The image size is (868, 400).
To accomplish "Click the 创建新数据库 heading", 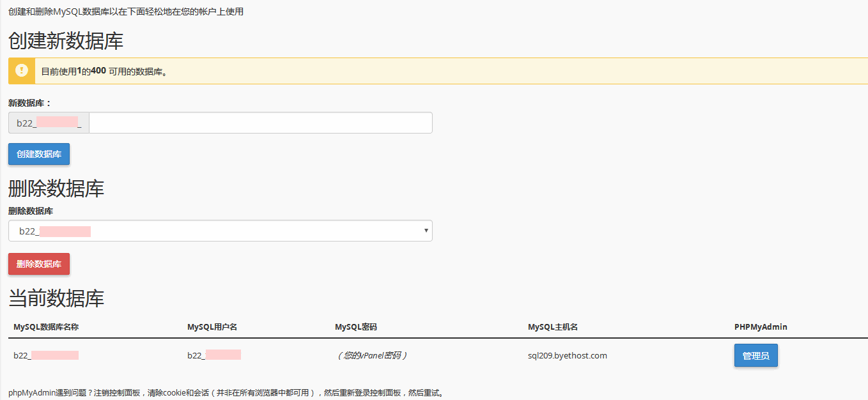I will tap(66, 41).
